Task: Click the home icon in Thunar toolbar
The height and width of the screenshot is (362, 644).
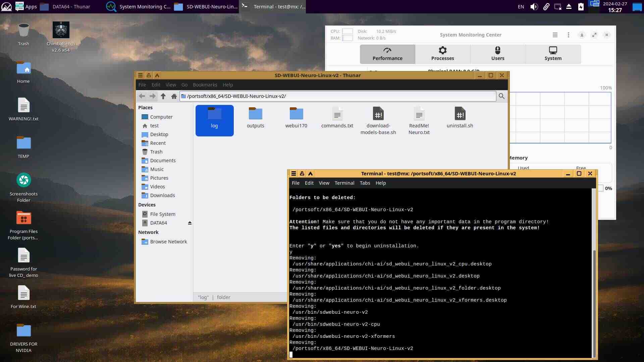Action: pos(174,96)
